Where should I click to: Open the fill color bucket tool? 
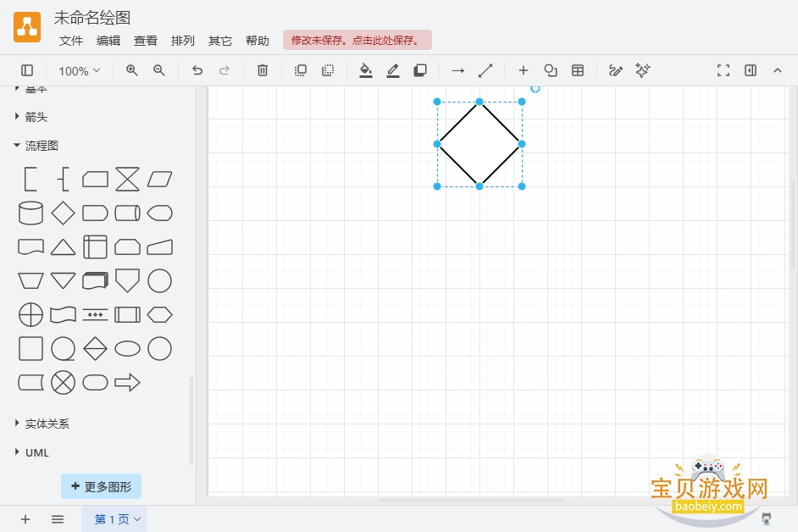(365, 70)
